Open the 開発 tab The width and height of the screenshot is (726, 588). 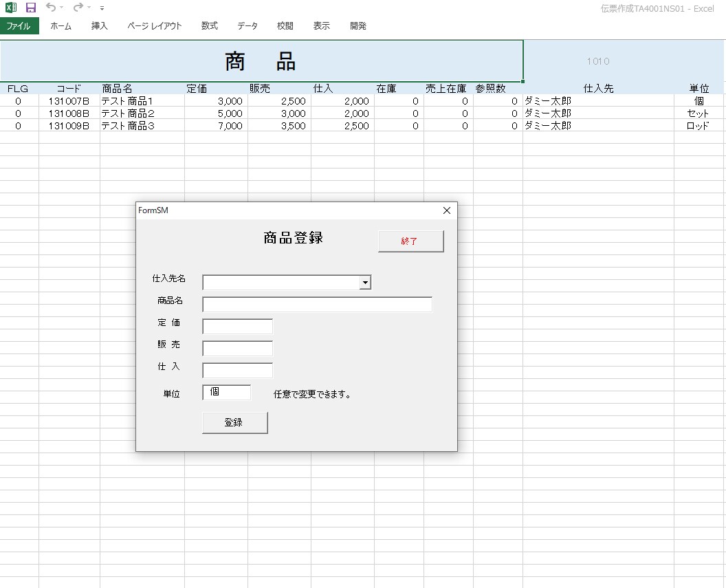358,26
